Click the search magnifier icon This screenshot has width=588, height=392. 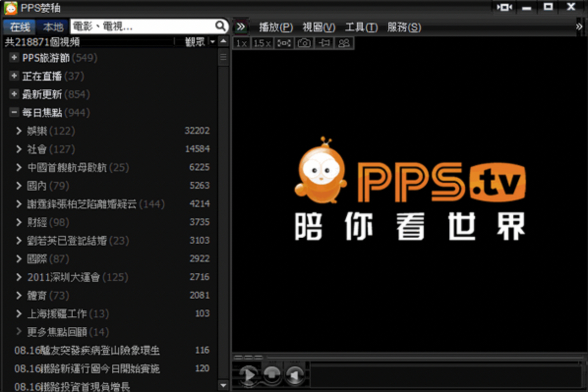tap(220, 26)
